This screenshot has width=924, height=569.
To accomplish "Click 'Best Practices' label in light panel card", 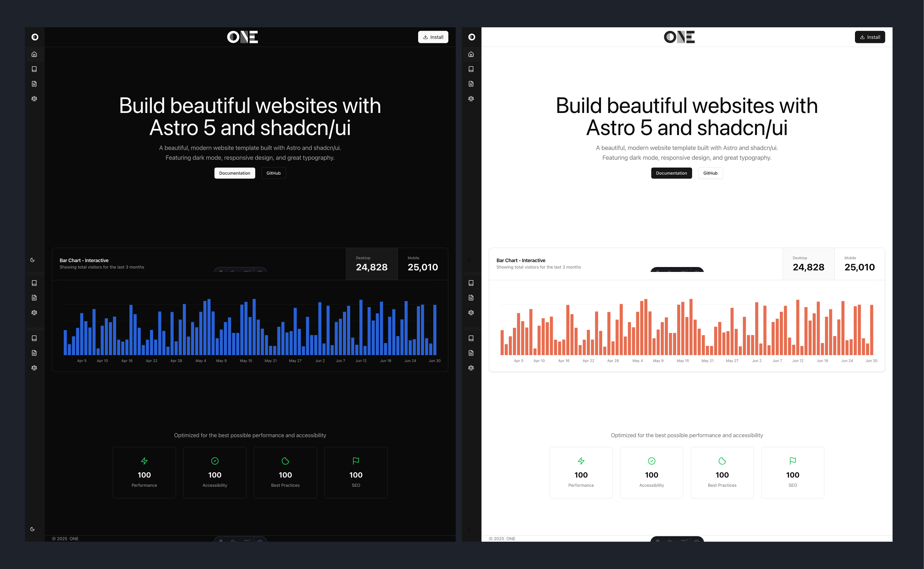I will tap(722, 485).
